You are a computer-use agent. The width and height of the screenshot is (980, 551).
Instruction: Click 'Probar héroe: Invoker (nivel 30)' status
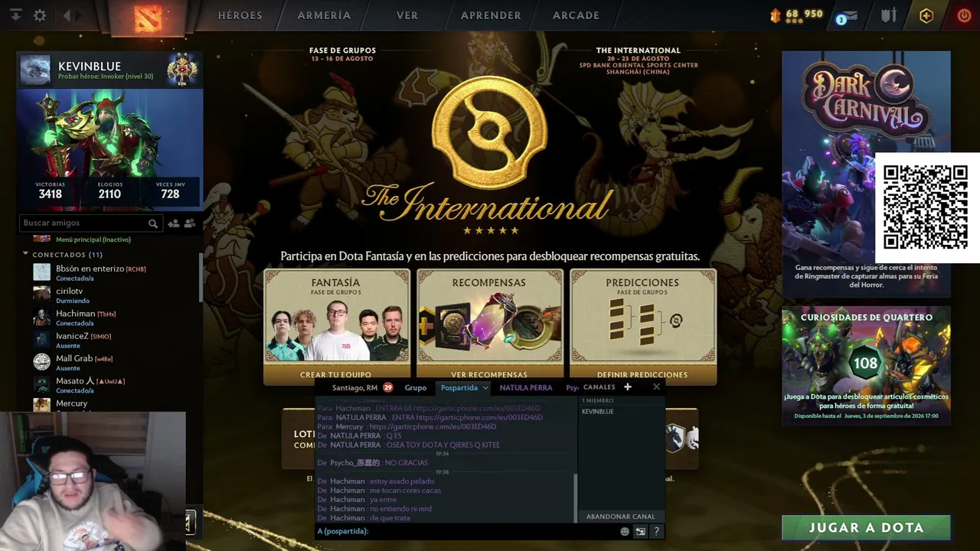pos(106,77)
